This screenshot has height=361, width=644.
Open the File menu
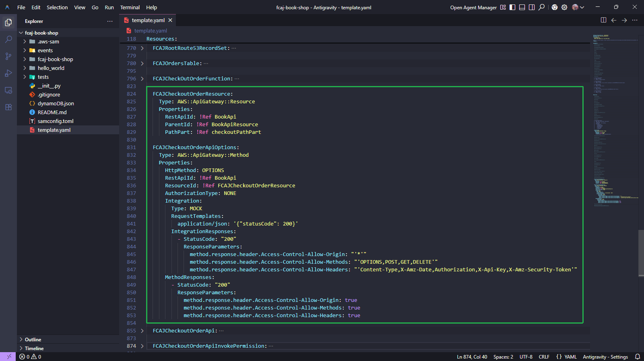21,7
